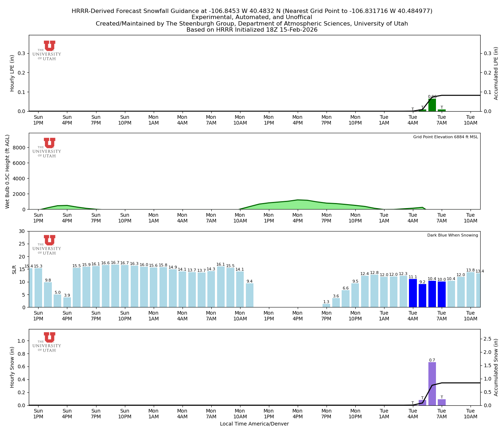This screenshot has width=504, height=432.
Task: Select the green LPE bar labeled 0.06
Action: coord(432,104)
